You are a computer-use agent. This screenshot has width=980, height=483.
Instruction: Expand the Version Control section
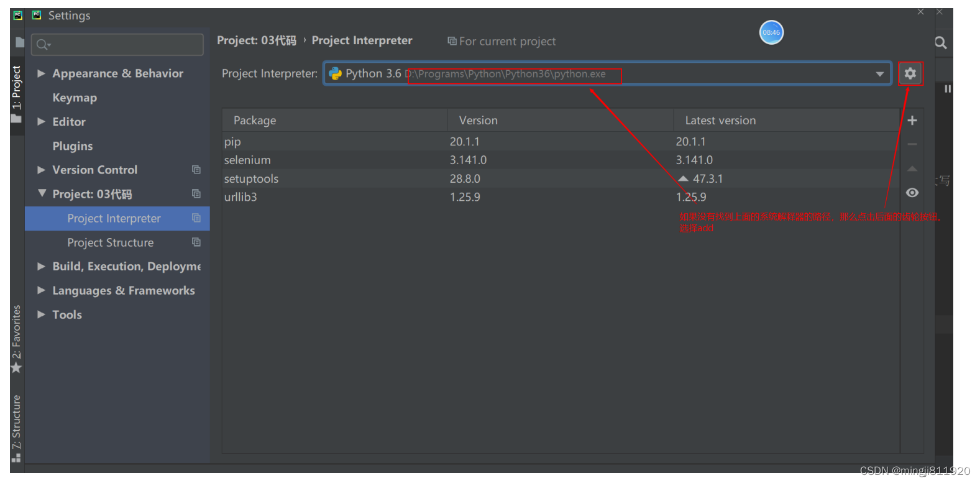tap(41, 170)
